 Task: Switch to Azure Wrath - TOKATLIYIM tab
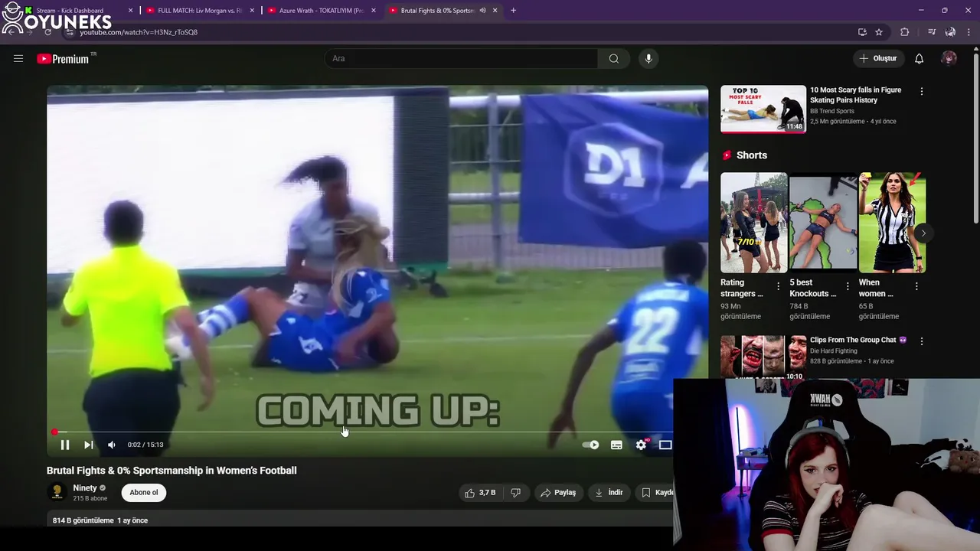[320, 11]
